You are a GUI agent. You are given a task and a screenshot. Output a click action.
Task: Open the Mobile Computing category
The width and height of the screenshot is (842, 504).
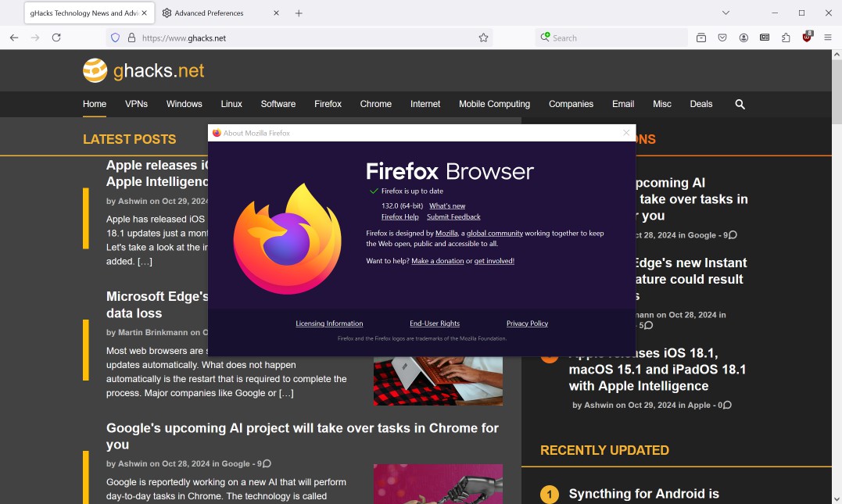tap(495, 104)
